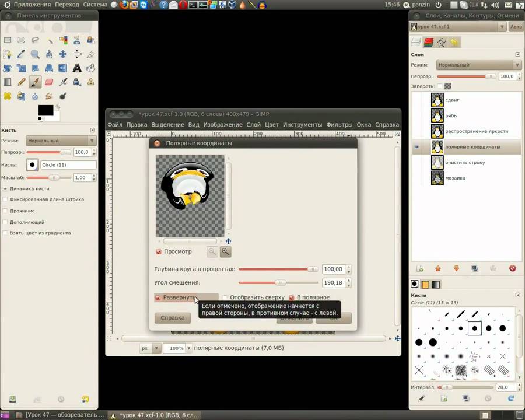Select the Crop tool
The width and height of the screenshot is (525, 420).
tap(91, 54)
